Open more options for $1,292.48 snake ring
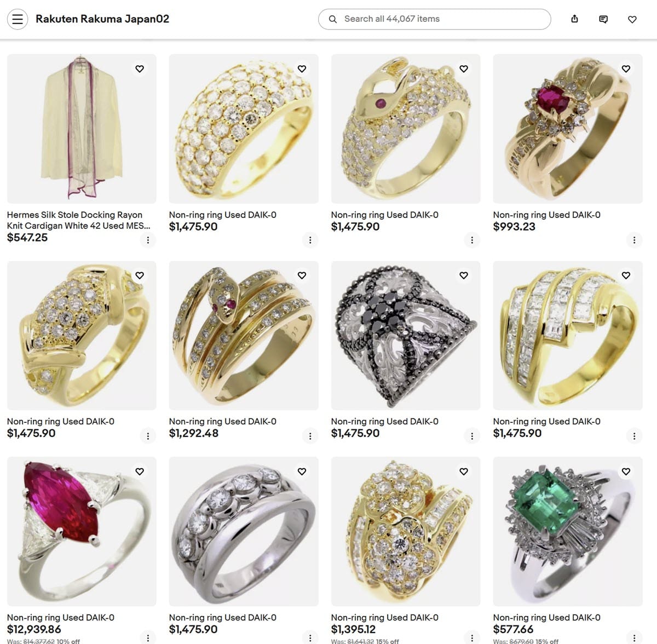657x644 pixels. (x=310, y=436)
